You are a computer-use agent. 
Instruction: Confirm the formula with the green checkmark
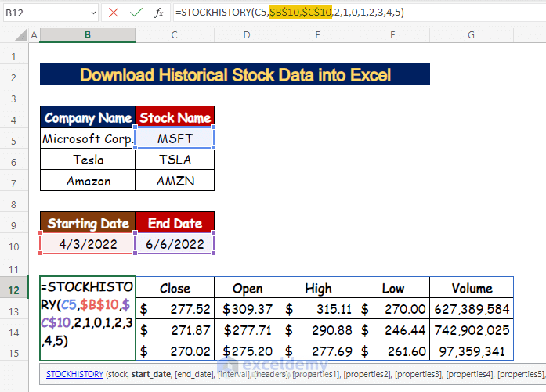[x=136, y=13]
